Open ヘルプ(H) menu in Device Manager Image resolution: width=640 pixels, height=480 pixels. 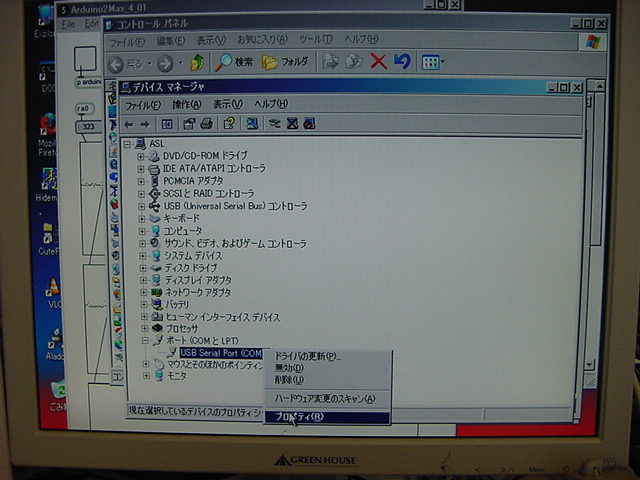[271, 104]
